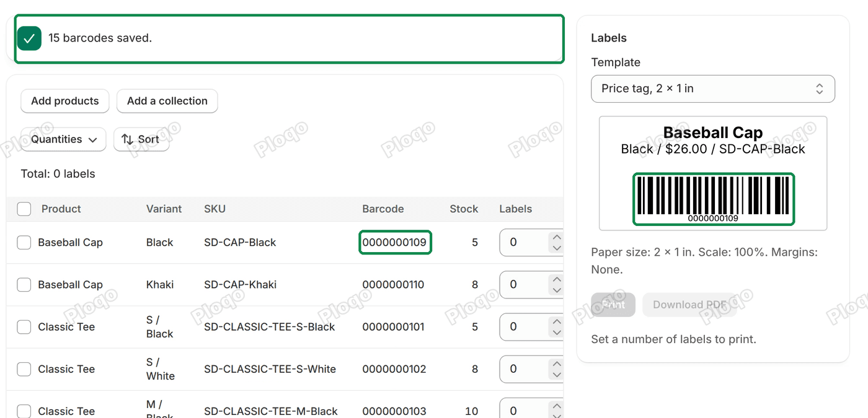Check the Baseball Cap Khaki row checkbox
This screenshot has width=868, height=418.
tap(24, 285)
